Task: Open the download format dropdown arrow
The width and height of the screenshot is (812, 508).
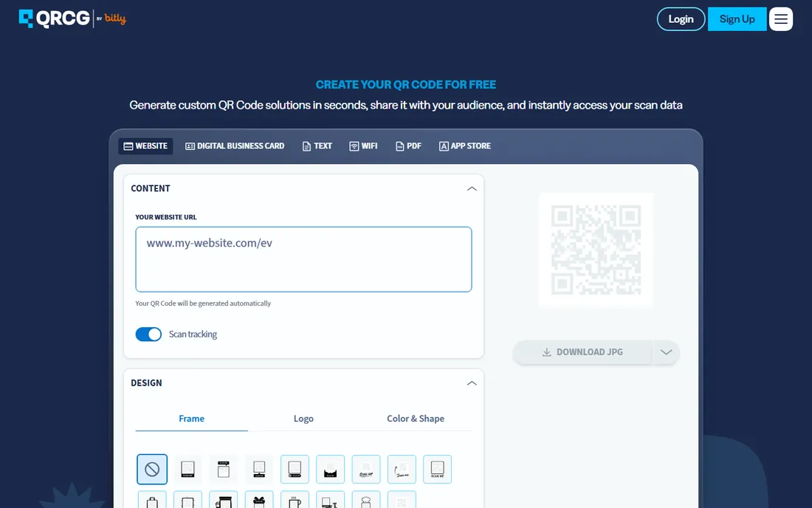Action: (x=666, y=352)
